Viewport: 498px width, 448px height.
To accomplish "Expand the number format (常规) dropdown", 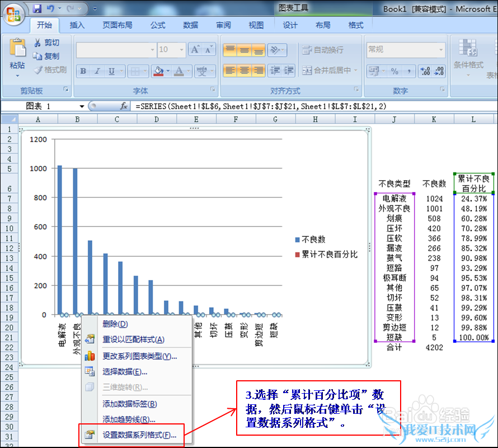I will (x=441, y=50).
